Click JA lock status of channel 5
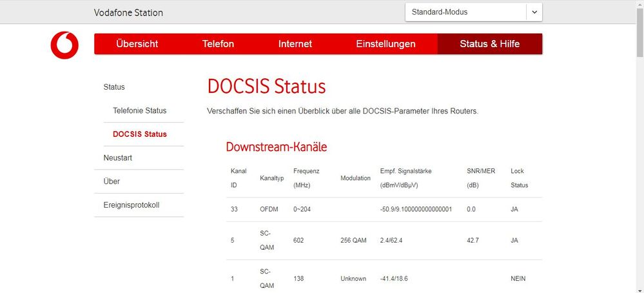 click(x=514, y=240)
